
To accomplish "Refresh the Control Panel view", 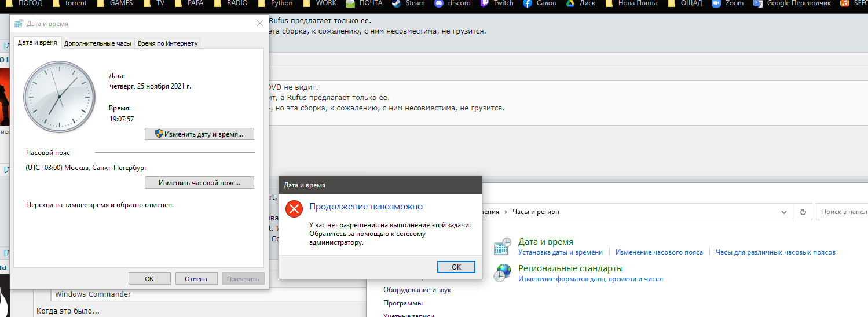I will [x=803, y=212].
